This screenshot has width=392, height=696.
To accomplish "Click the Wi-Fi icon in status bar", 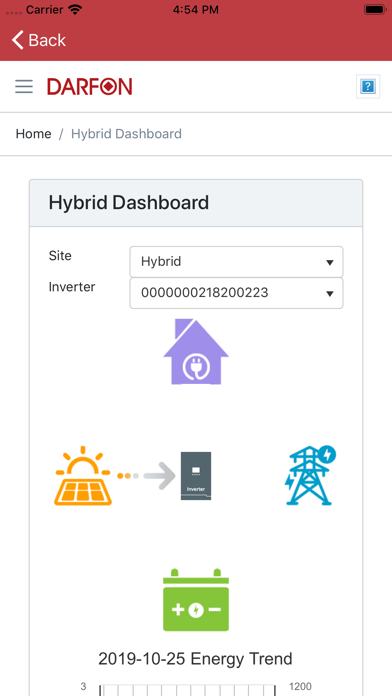I will click(75, 10).
